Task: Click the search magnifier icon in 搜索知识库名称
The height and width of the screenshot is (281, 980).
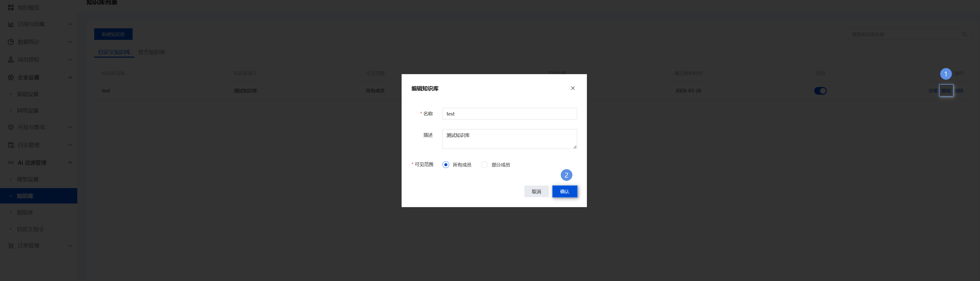Action: 964,34
